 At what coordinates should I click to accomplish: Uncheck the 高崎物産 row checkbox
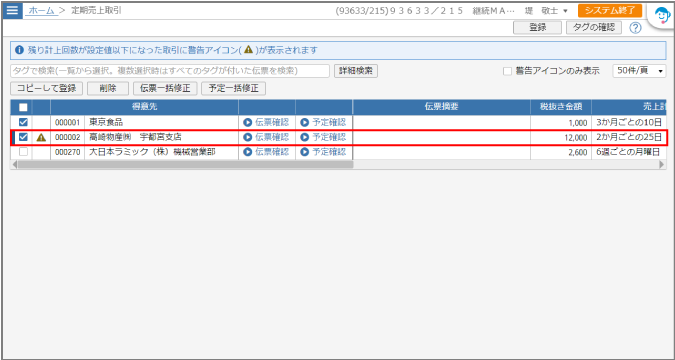click(23, 137)
